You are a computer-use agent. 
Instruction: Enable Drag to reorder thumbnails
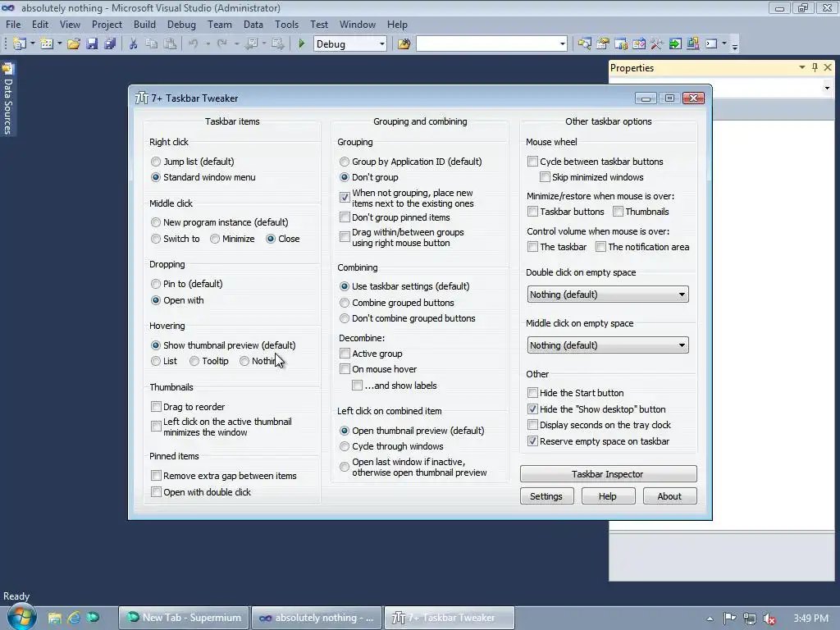(156, 407)
